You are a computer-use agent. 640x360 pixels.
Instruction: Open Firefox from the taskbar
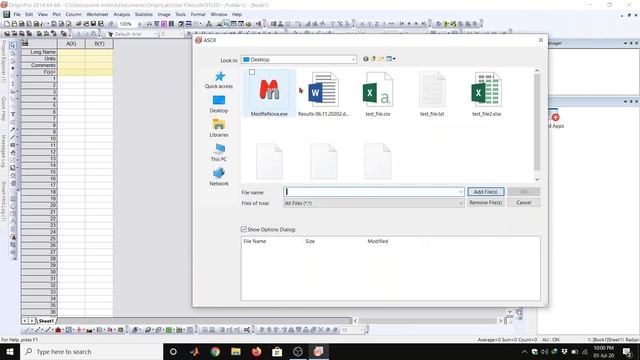(x=256, y=351)
